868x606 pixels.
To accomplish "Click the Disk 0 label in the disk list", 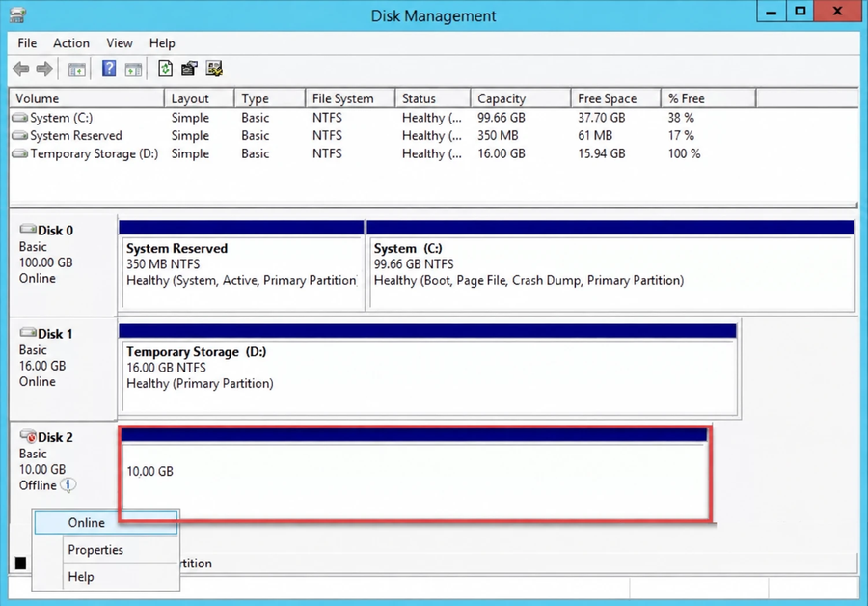I will point(55,231).
